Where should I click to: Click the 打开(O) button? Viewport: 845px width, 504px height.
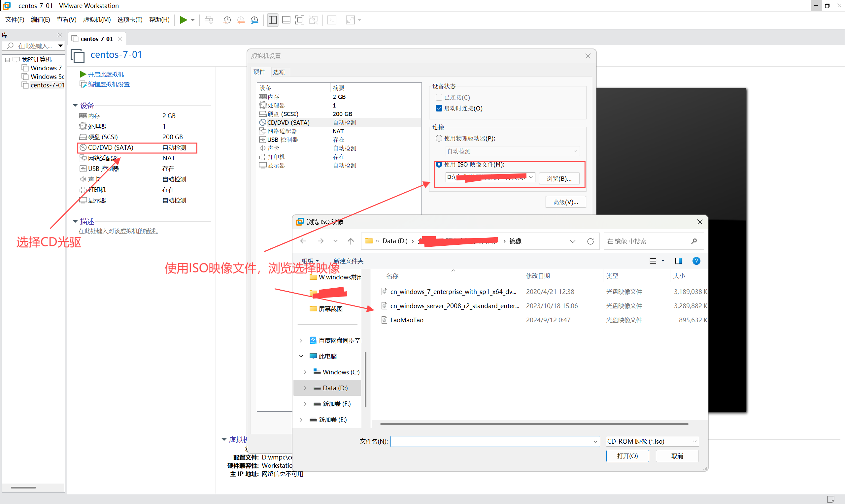coord(627,456)
